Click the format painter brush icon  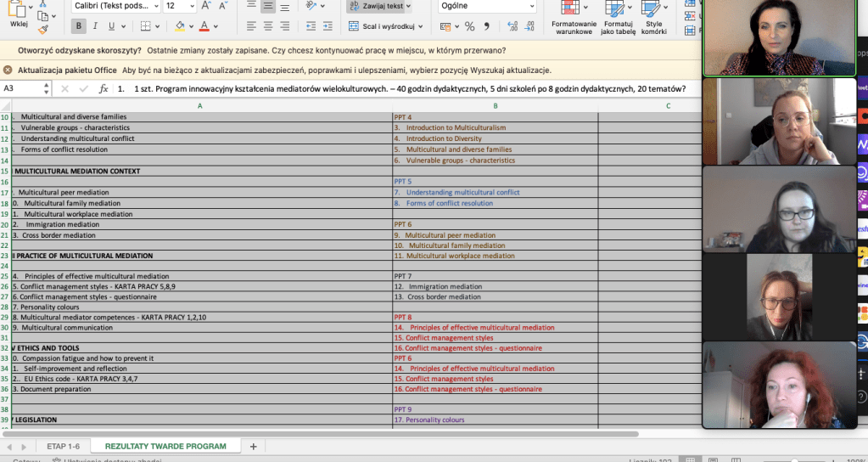click(42, 29)
